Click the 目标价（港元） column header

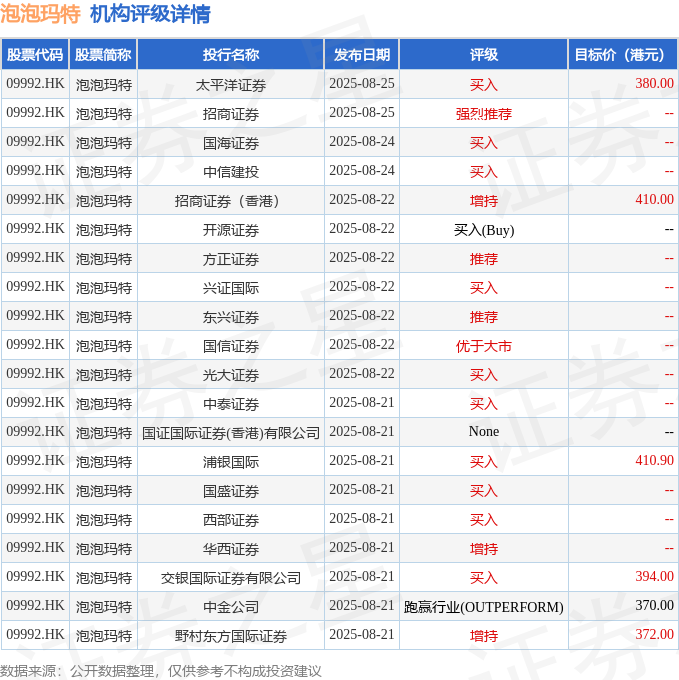pyautogui.click(x=623, y=55)
